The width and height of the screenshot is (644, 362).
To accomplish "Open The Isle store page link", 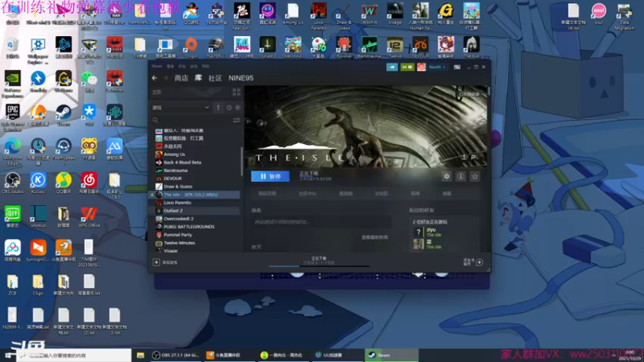I will tap(267, 193).
